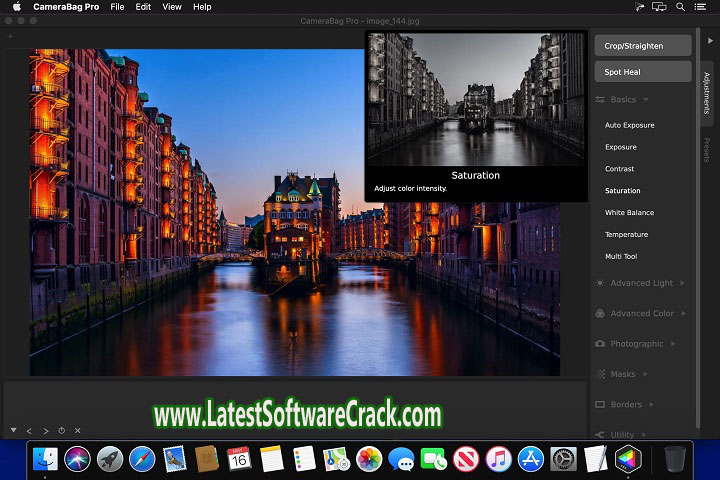Open the Photographic adjustments category

click(x=636, y=344)
